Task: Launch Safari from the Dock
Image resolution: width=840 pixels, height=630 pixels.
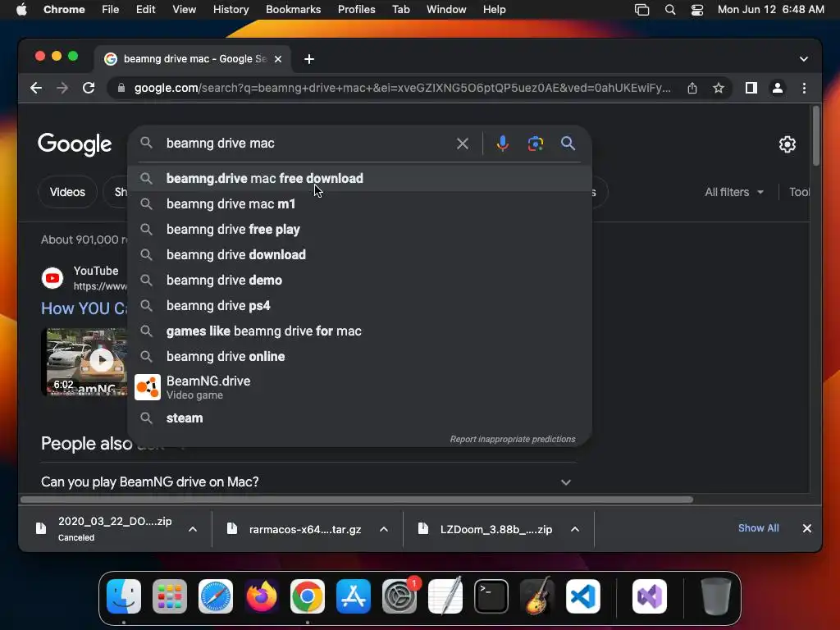Action: (216, 596)
